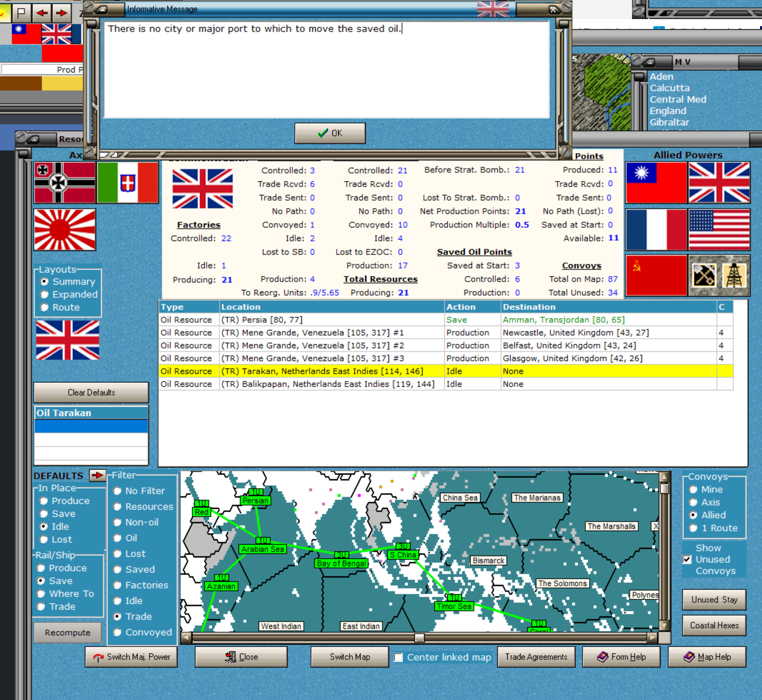Select the Summary layout option

pyautogui.click(x=69, y=281)
